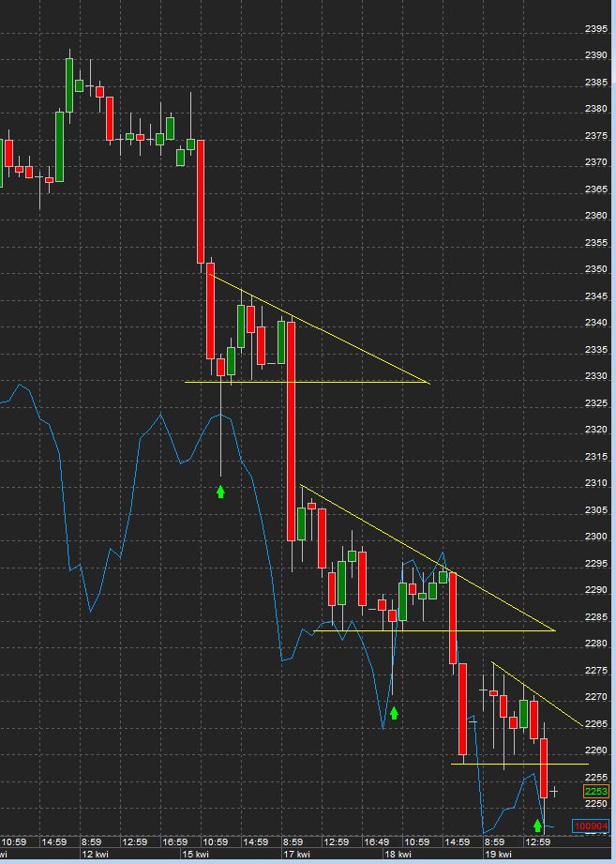Select the horizontal yellow support line at 2330
This screenshot has height=864, width=616.
(306, 382)
